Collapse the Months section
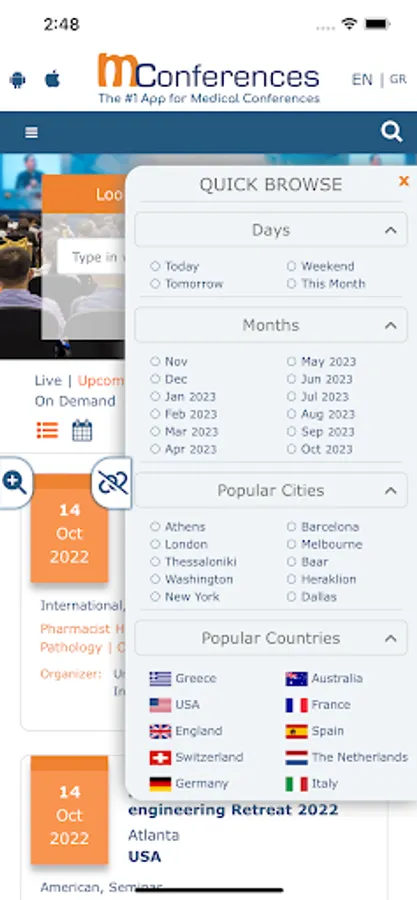 pos(391,325)
